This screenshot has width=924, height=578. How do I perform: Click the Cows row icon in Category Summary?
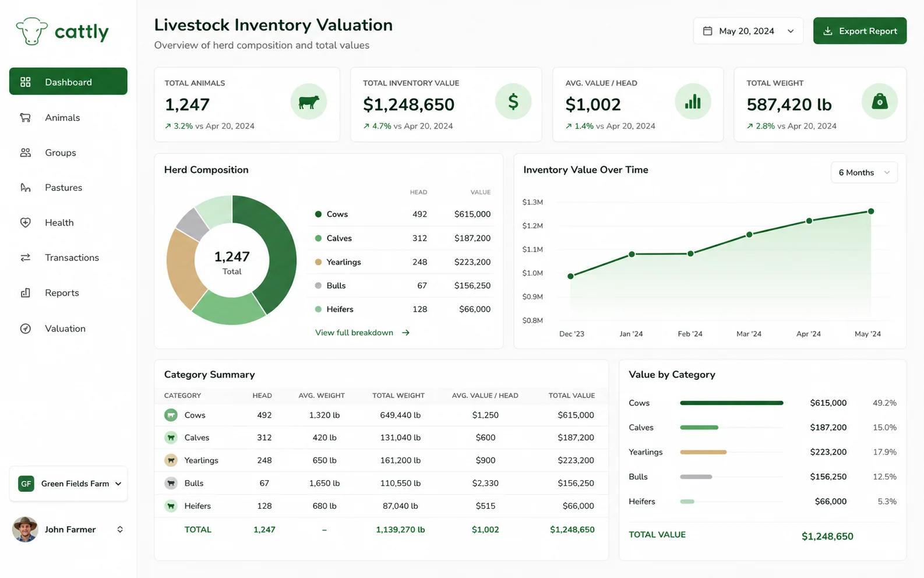coord(171,415)
